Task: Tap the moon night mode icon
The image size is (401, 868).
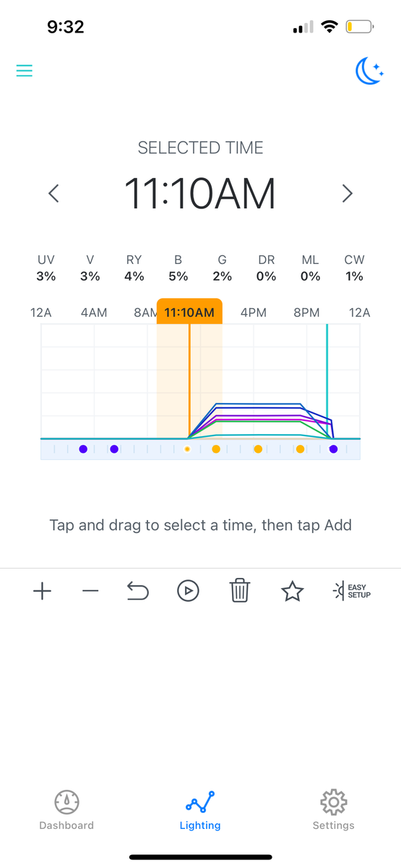Action: 368,71
